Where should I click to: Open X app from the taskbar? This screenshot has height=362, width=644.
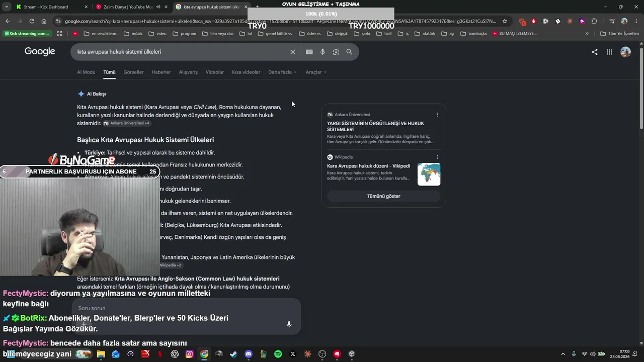[x=293, y=354]
